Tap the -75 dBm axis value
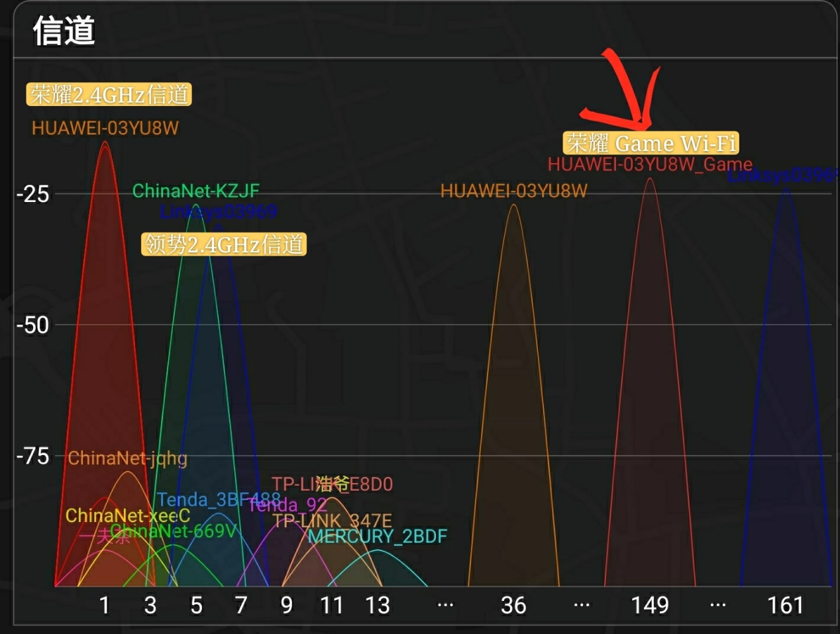This screenshot has height=634, width=840. [32, 456]
